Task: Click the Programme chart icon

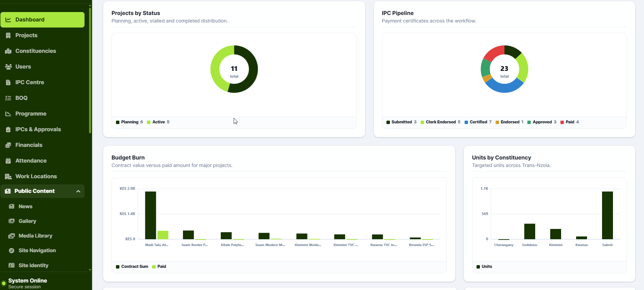Action: 8,114
